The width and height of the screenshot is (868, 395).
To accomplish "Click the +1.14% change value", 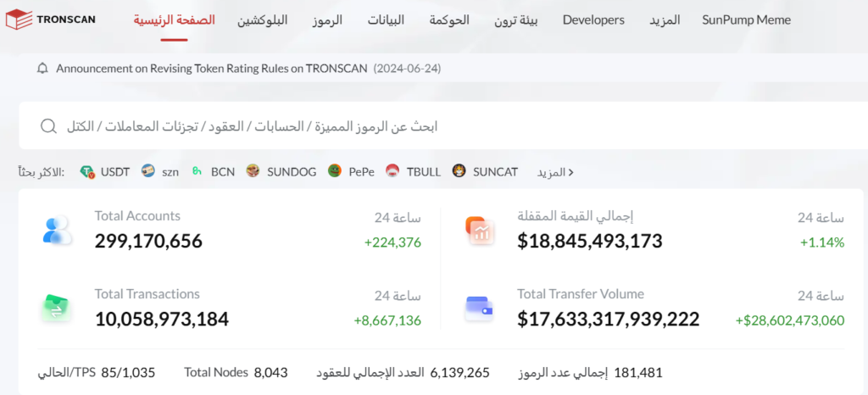I will point(822,242).
